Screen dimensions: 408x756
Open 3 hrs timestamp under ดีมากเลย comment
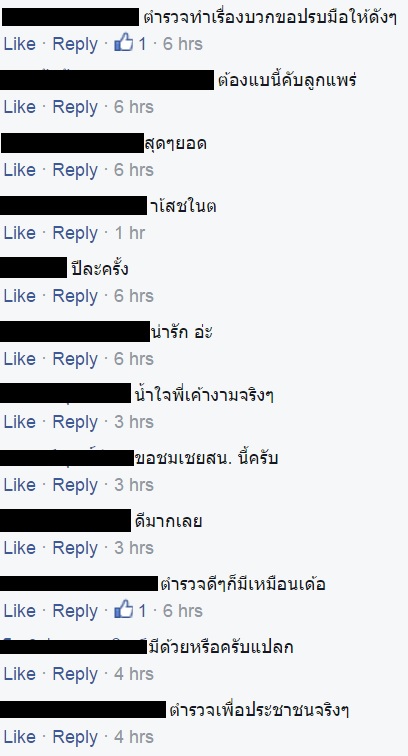coord(134,548)
